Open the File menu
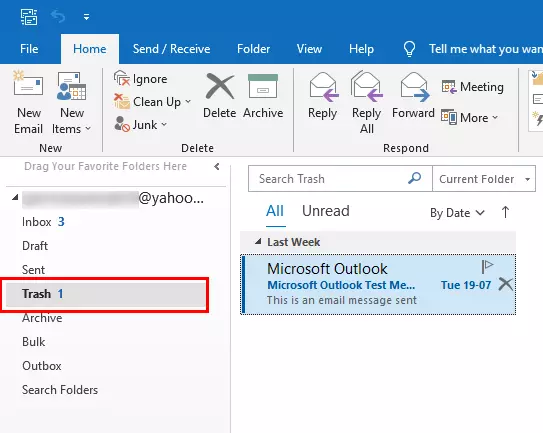 tap(29, 49)
